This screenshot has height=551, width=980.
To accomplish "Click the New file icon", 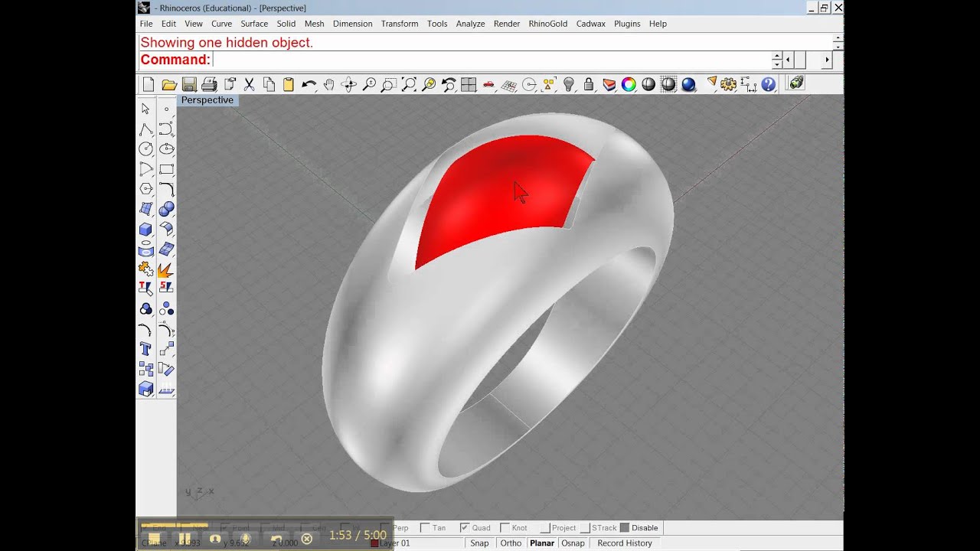I will coord(149,84).
